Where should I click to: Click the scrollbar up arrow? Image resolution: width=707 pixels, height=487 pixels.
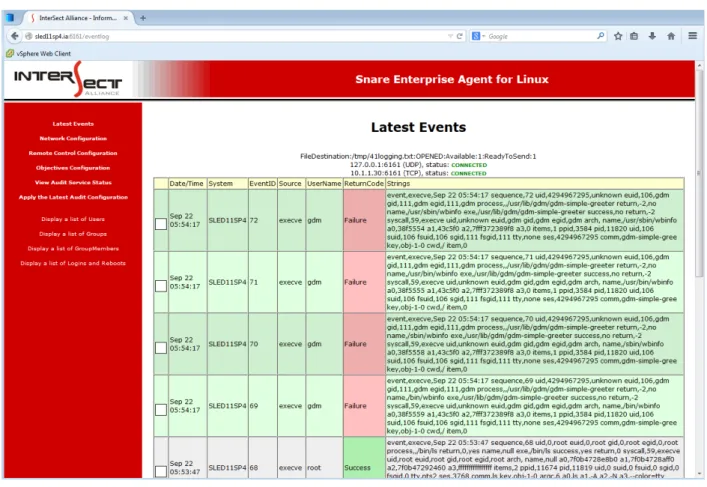point(699,65)
